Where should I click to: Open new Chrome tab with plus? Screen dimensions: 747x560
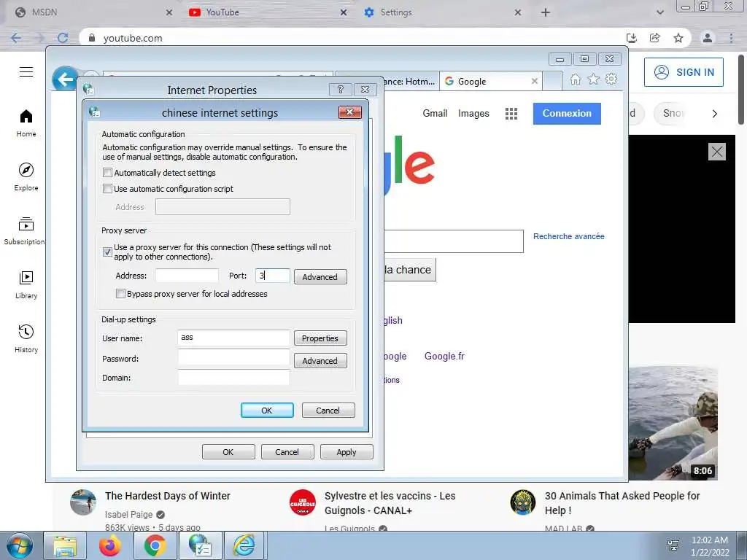click(546, 12)
